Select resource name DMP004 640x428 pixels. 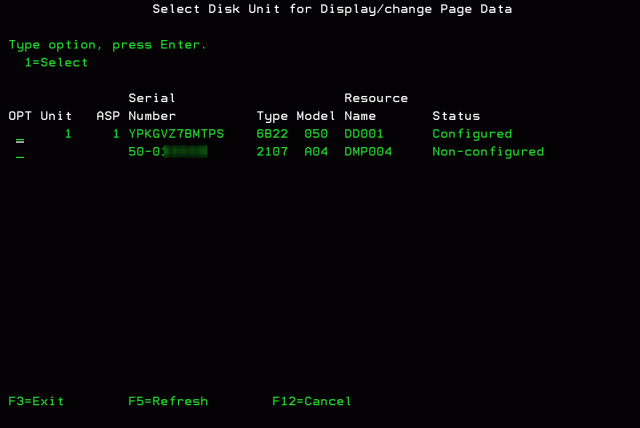click(368, 152)
